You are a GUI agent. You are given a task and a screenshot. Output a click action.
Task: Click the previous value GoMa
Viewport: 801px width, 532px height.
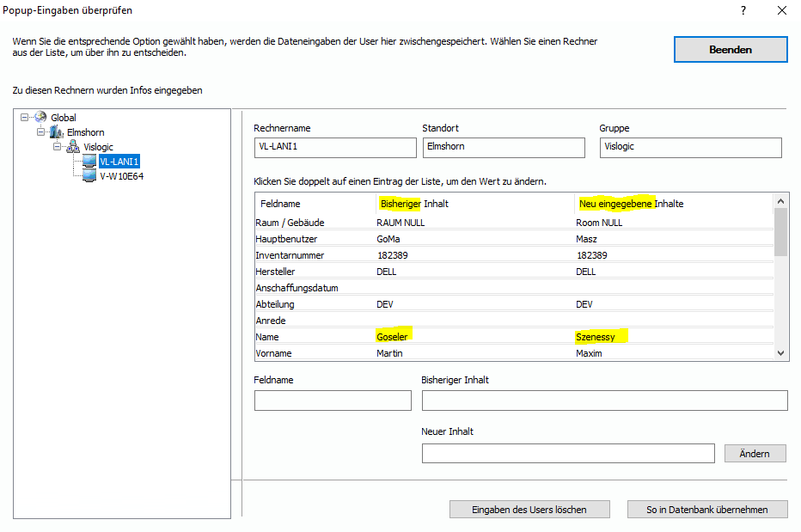[x=388, y=239]
